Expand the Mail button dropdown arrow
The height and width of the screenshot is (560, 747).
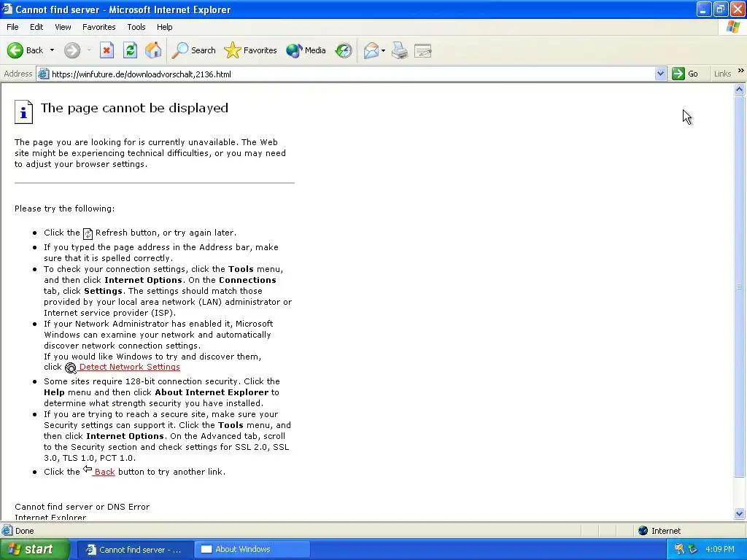coord(384,50)
